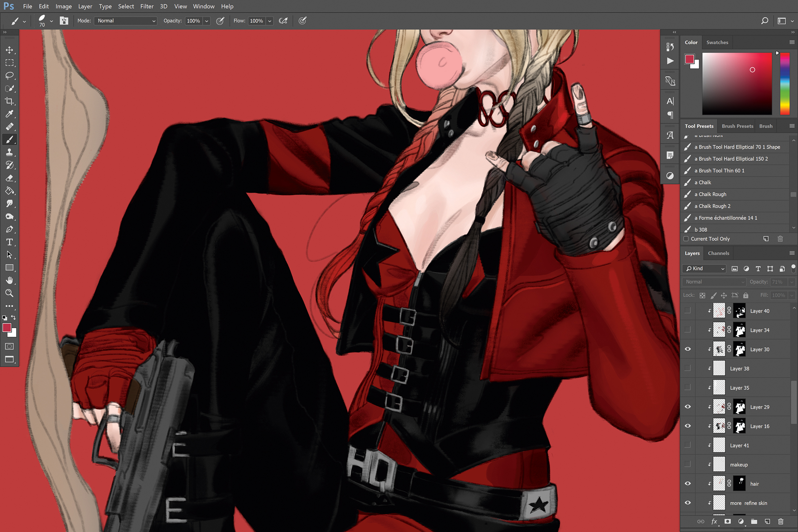The height and width of the screenshot is (532, 798).
Task: Hide Layer 16
Action: (688, 426)
